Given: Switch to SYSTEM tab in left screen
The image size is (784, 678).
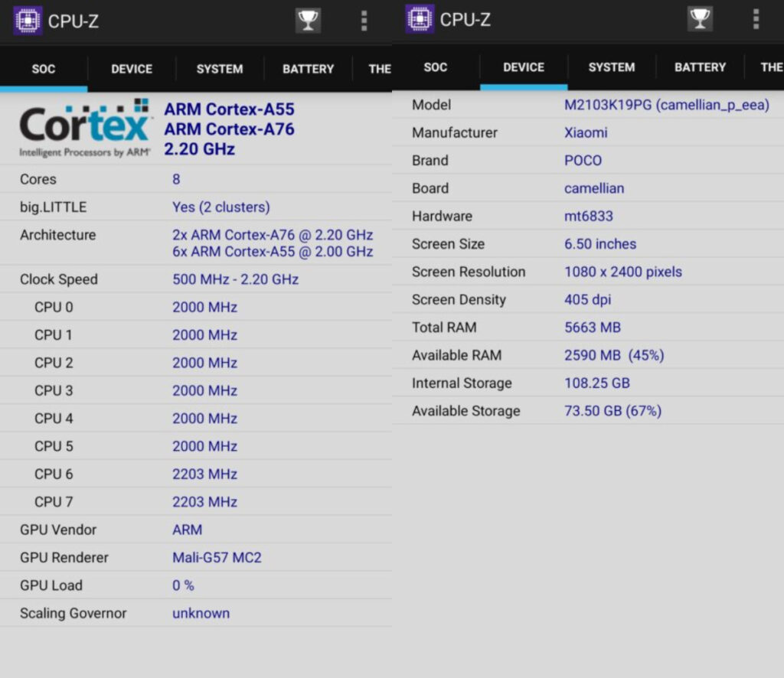Looking at the screenshot, I should pos(220,69).
